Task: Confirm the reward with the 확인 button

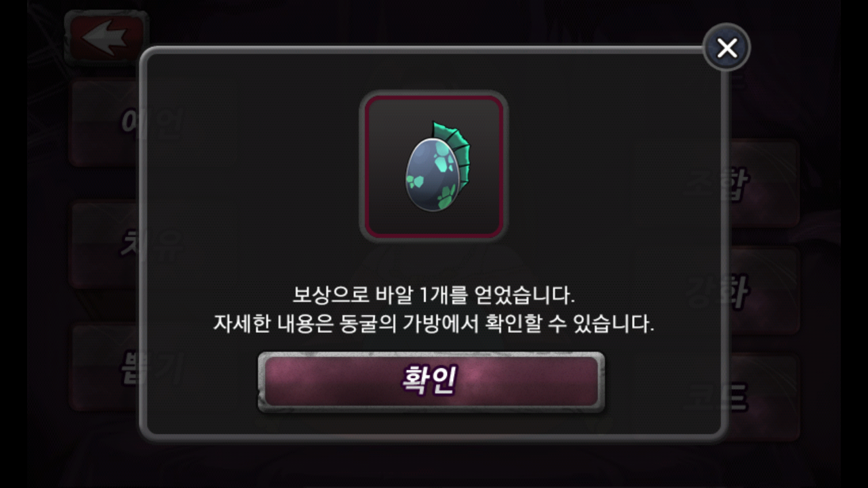Action: [431, 382]
